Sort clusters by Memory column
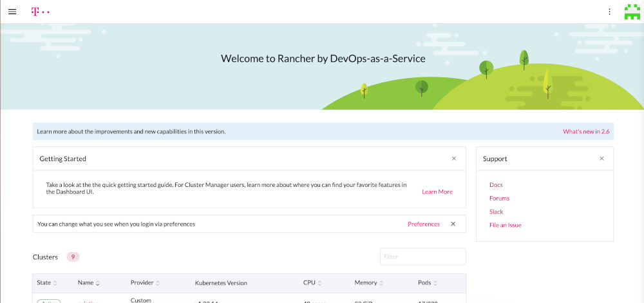 [369, 283]
